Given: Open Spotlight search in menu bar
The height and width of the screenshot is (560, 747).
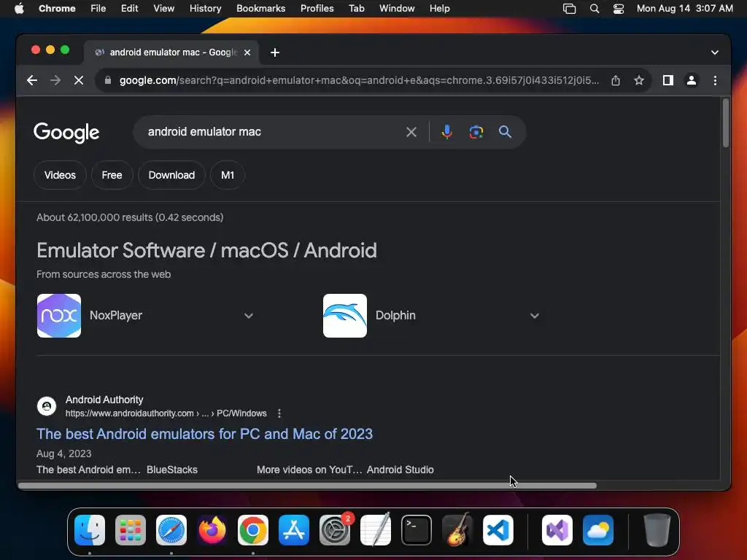Looking at the screenshot, I should [594, 8].
